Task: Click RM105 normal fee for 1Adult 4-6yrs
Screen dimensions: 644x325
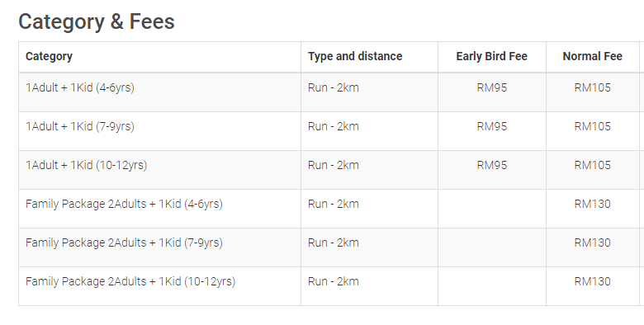Action: (x=592, y=87)
